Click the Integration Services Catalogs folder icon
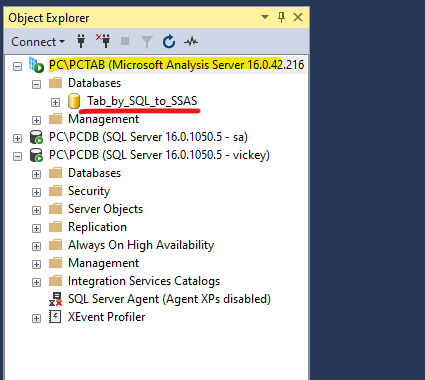Screen dimensions: 425x380 tap(56, 281)
